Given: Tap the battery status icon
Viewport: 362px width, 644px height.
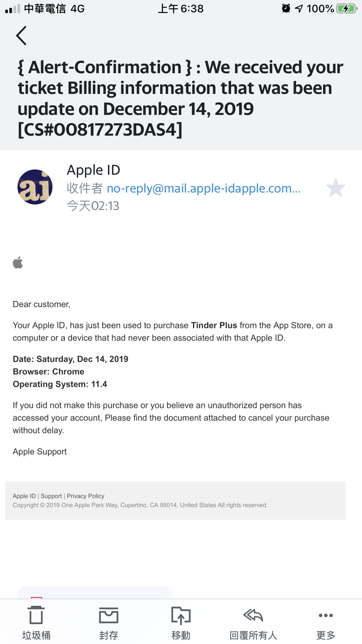Looking at the screenshot, I should 347,9.
